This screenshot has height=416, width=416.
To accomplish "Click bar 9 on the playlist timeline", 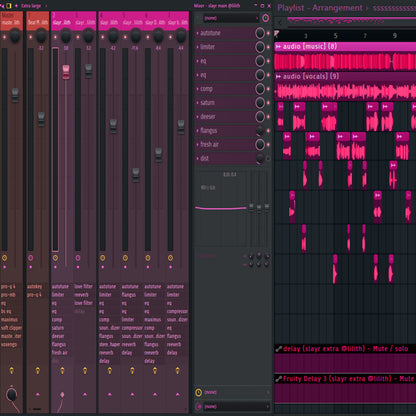I will (x=395, y=36).
